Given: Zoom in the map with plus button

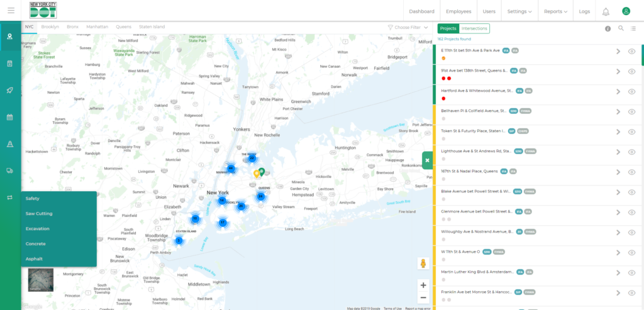Looking at the screenshot, I should (423, 285).
